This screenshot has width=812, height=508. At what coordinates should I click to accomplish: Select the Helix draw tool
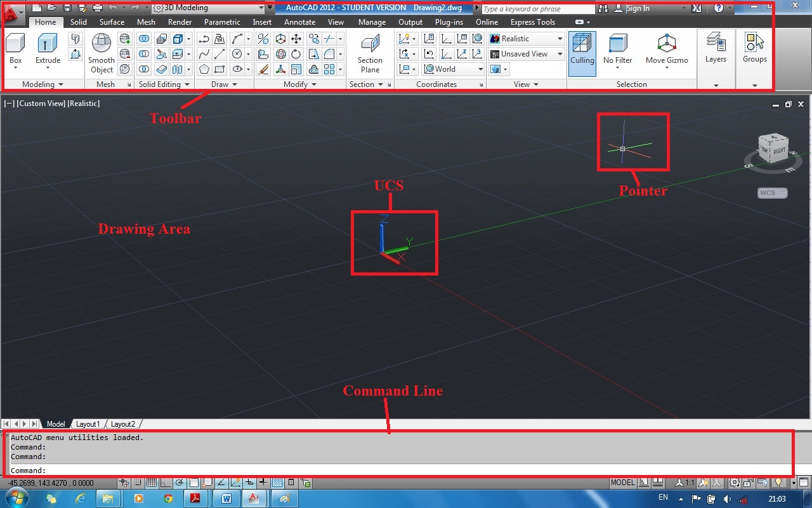(219, 38)
